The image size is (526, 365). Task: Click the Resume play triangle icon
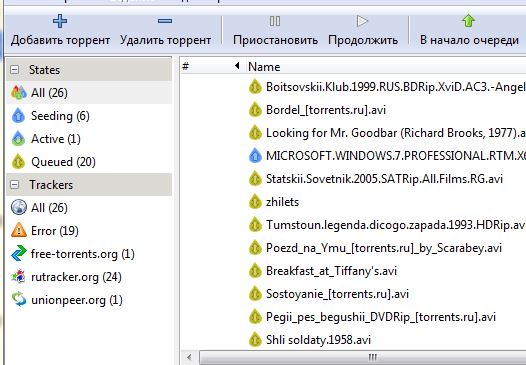coord(362,21)
